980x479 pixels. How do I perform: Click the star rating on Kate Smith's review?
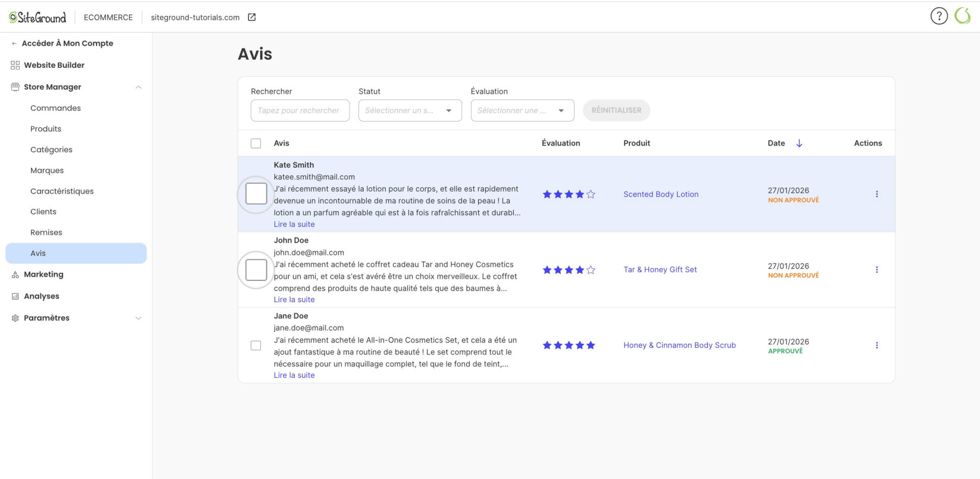point(569,194)
